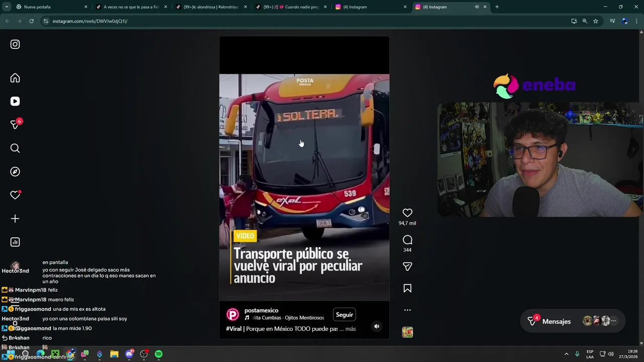Close the active Instagram tab

tap(485, 7)
